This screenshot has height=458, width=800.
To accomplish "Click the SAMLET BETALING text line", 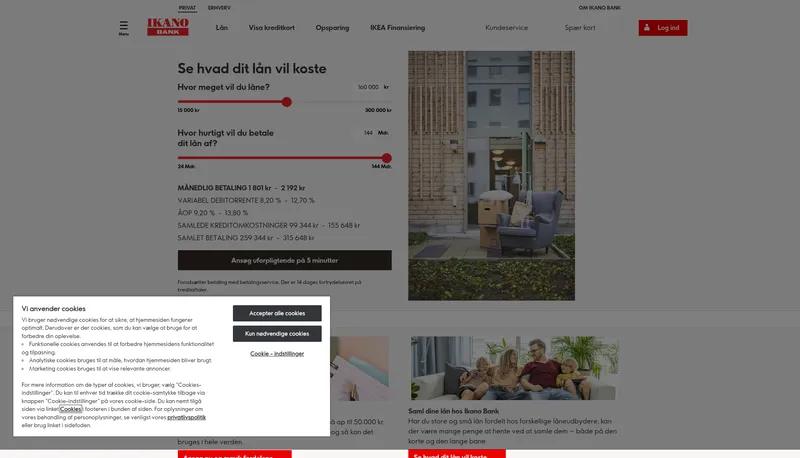I will (x=246, y=238).
